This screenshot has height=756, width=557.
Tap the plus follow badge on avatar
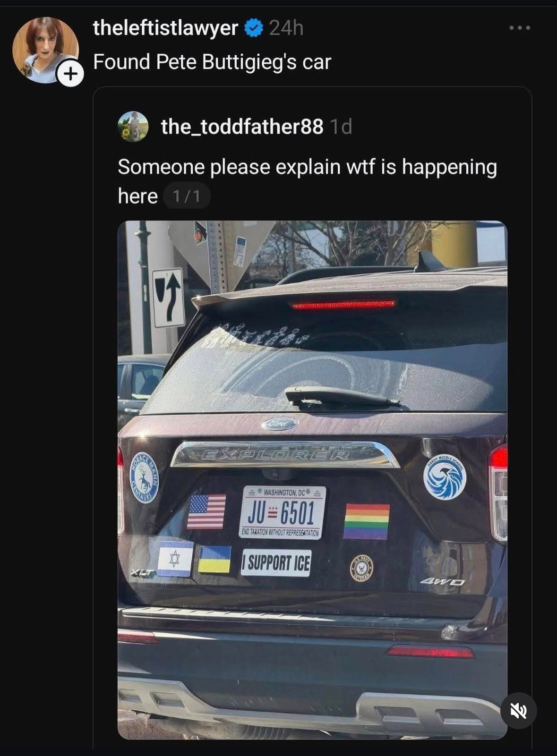(70, 74)
